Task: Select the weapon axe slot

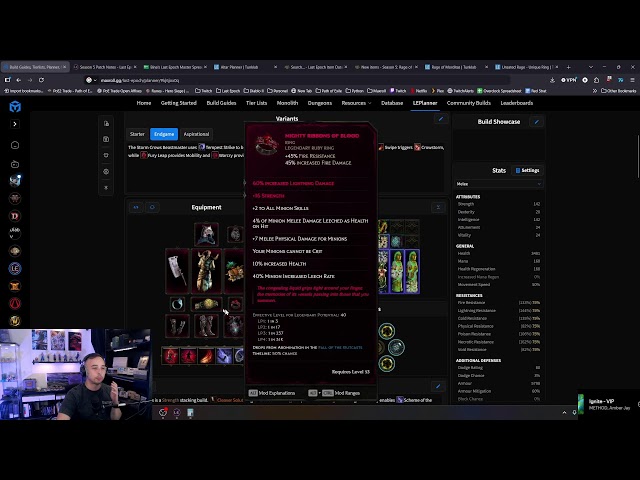Action: click(177, 271)
